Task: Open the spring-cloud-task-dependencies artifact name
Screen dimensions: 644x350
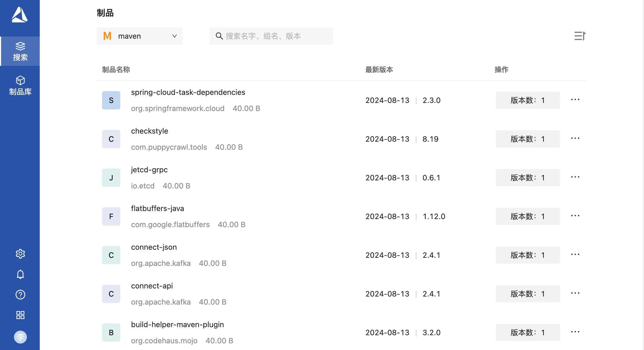Action: coord(188,92)
